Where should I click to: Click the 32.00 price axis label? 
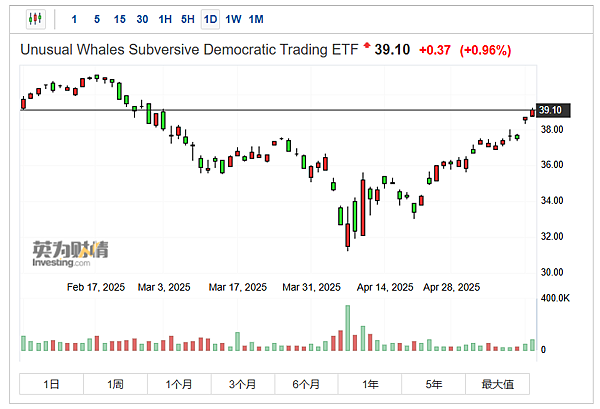pos(552,236)
